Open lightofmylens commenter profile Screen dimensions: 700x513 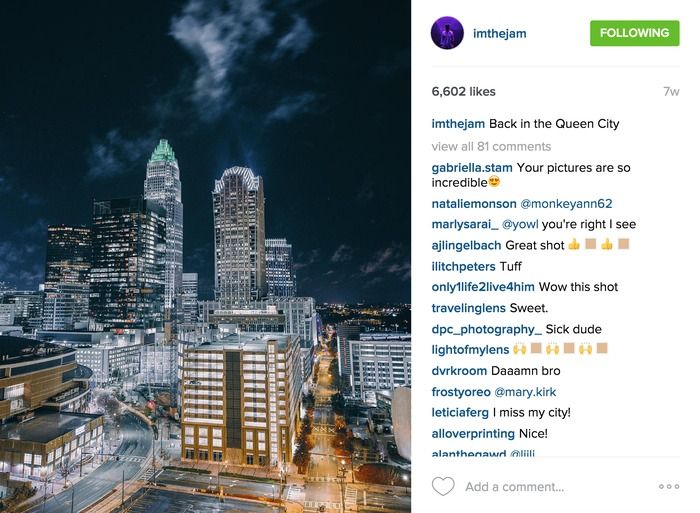coord(470,350)
